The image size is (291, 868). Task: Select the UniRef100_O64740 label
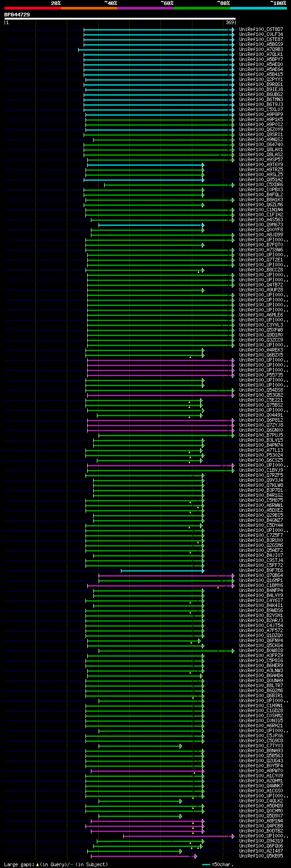[x=261, y=144]
